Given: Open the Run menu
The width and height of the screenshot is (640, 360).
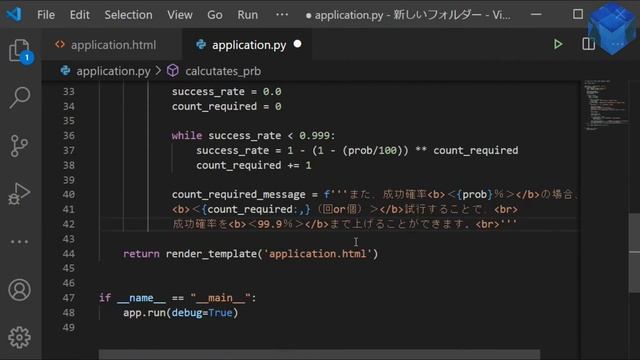Looking at the screenshot, I should point(247,15).
